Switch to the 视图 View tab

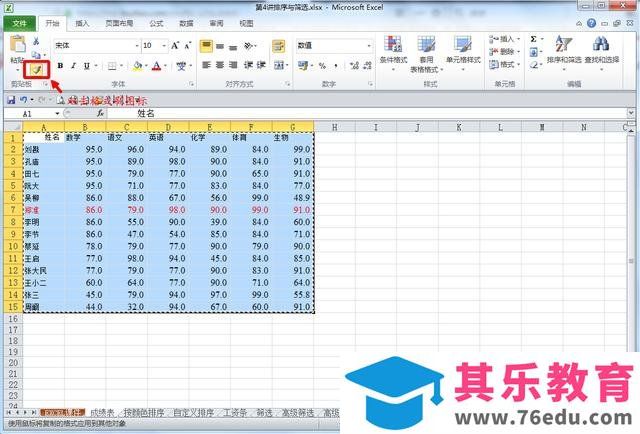(x=246, y=23)
